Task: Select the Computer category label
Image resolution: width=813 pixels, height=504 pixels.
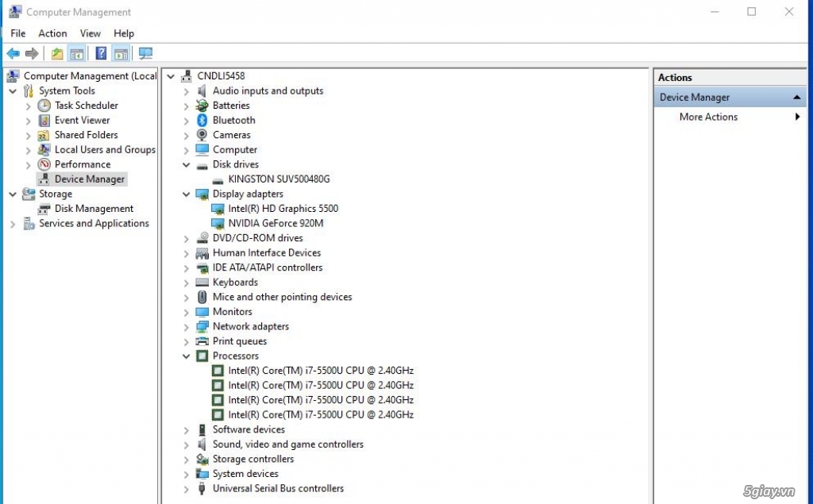Action: click(235, 150)
